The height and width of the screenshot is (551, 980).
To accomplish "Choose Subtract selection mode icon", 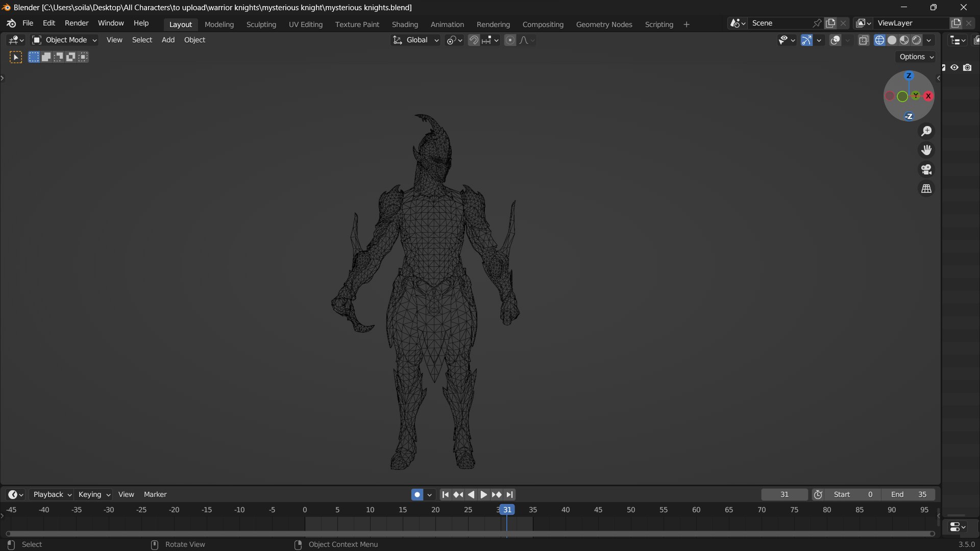I will click(x=58, y=57).
